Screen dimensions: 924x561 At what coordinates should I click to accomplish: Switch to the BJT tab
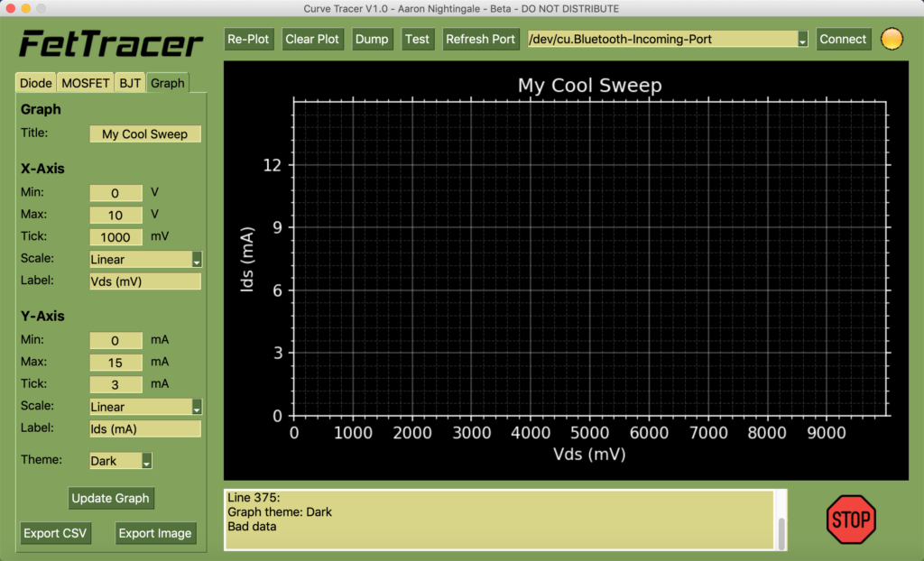[130, 83]
